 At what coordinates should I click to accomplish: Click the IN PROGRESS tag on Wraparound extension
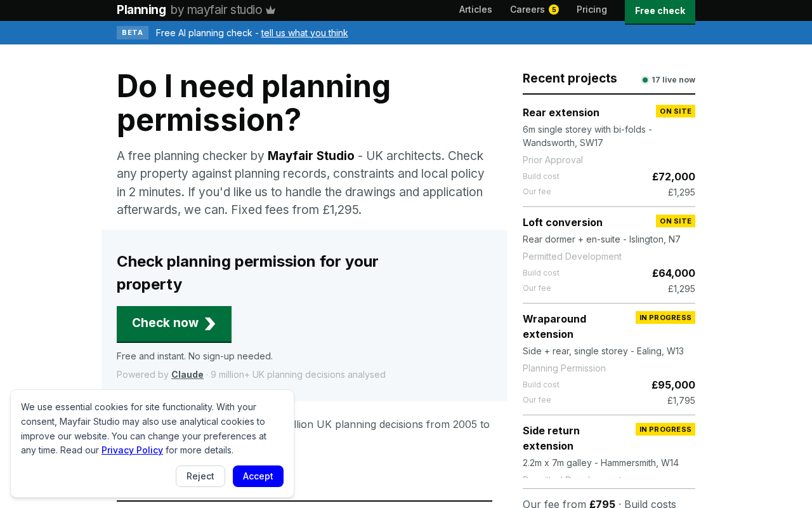(665, 317)
